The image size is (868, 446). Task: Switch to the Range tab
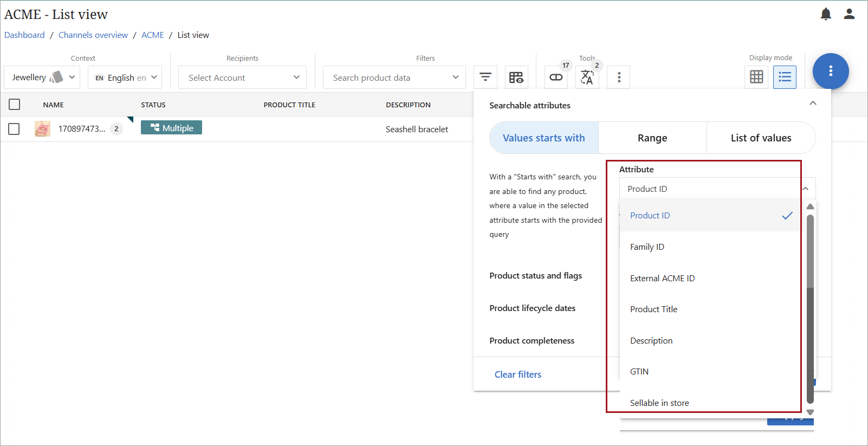tap(652, 138)
